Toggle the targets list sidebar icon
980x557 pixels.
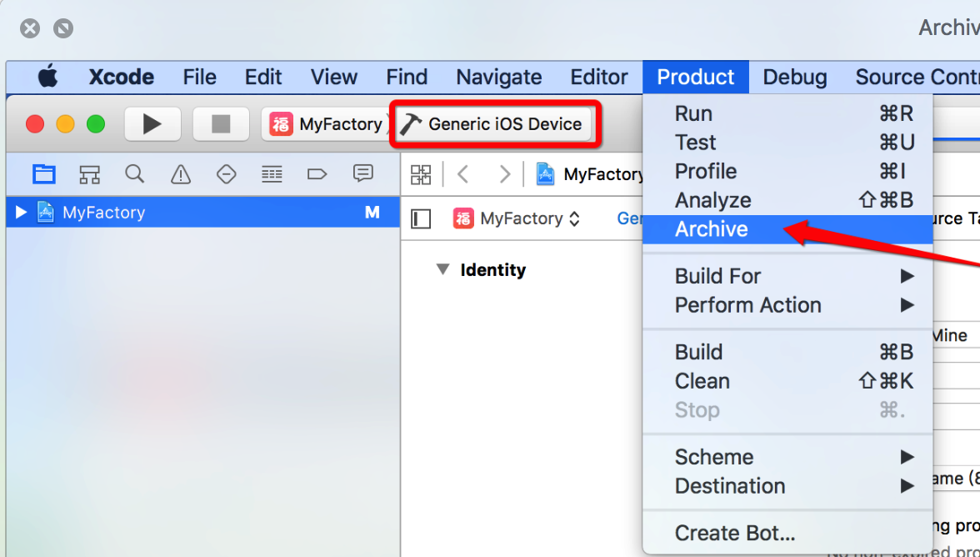tap(421, 218)
